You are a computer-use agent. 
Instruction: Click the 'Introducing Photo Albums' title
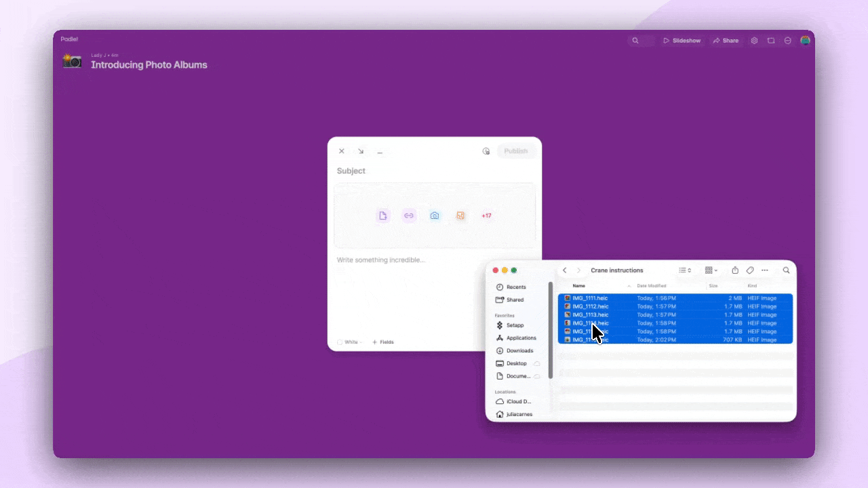(x=149, y=65)
